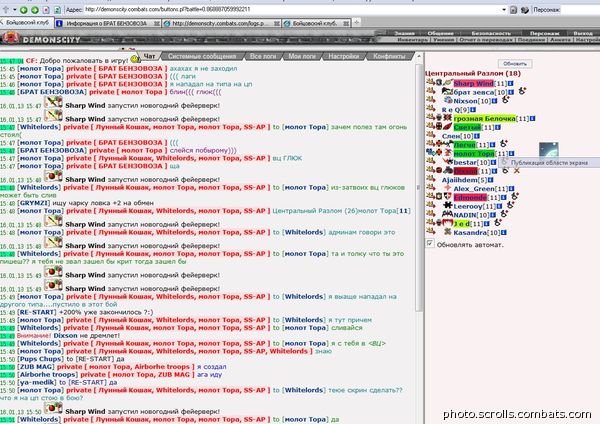Click player name Alex_Green in list
The image size is (600, 424).
pyautogui.click(x=474, y=189)
